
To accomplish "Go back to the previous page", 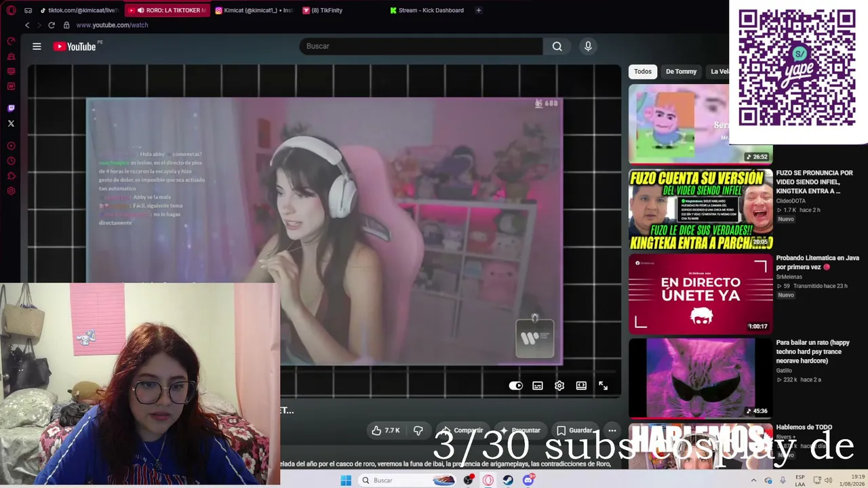I will pyautogui.click(x=27, y=25).
